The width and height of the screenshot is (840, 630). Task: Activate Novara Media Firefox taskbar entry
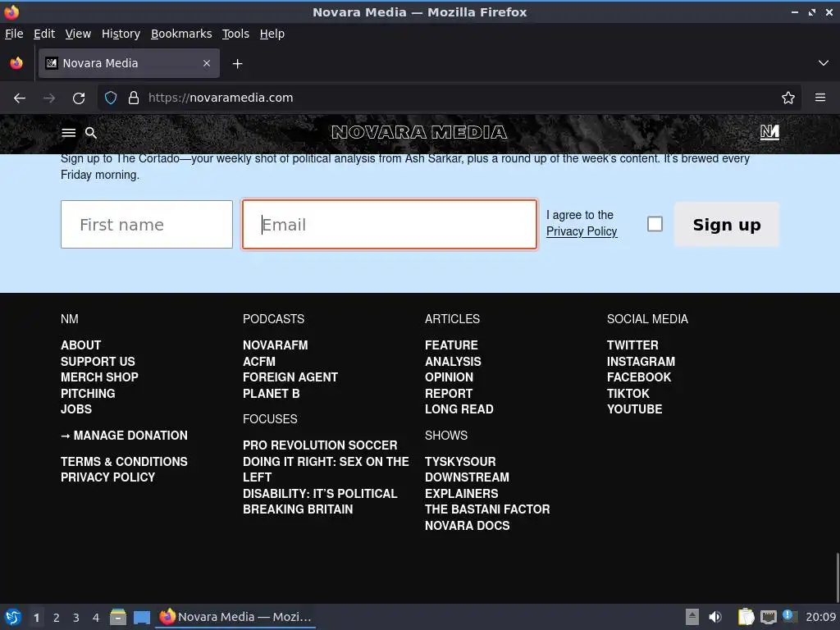pos(235,617)
